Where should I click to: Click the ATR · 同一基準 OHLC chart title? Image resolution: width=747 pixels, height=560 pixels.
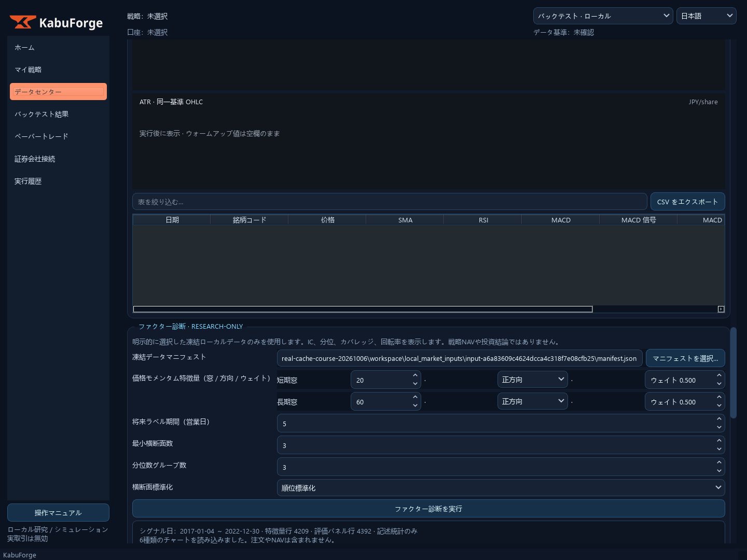click(171, 102)
